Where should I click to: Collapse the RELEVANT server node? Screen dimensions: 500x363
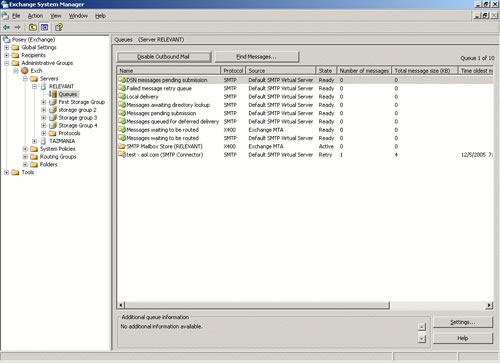(x=34, y=86)
